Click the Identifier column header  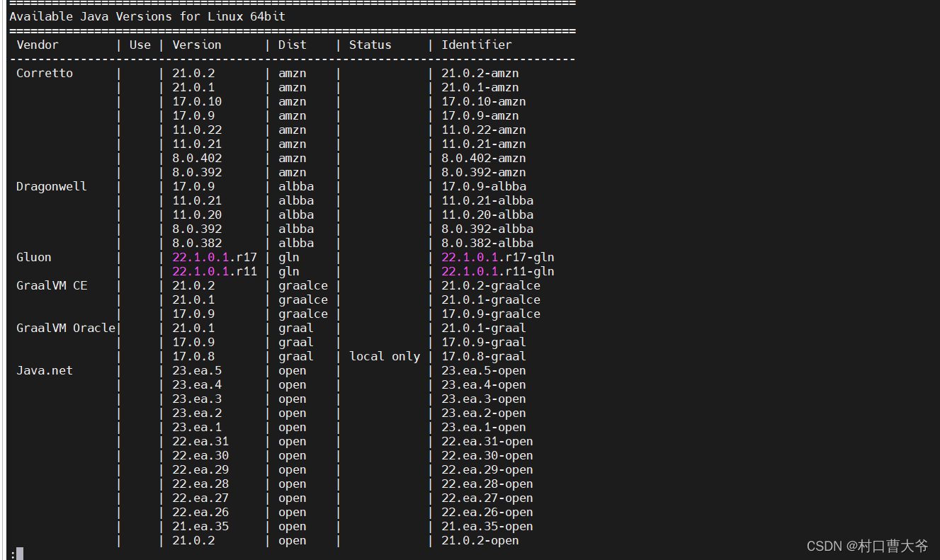476,45
